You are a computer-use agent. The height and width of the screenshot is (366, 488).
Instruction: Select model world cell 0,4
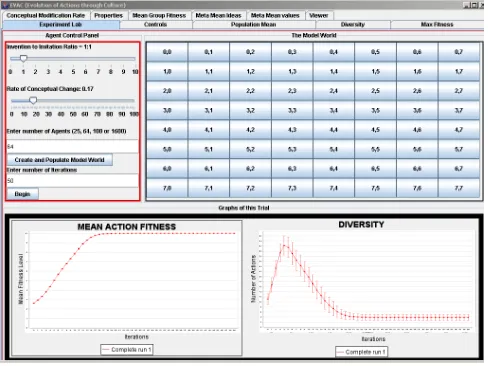tap(334, 52)
